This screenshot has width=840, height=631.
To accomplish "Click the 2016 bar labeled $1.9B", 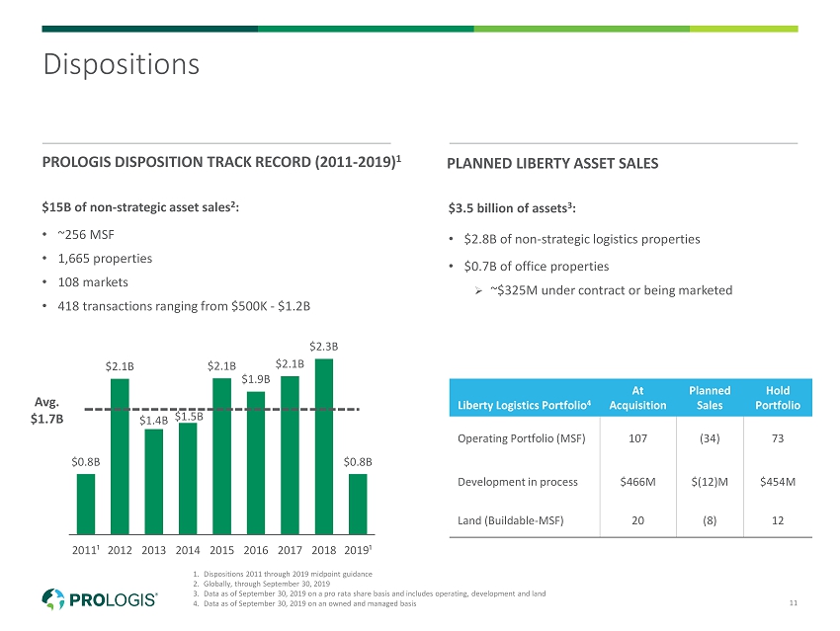I will coord(255,460).
